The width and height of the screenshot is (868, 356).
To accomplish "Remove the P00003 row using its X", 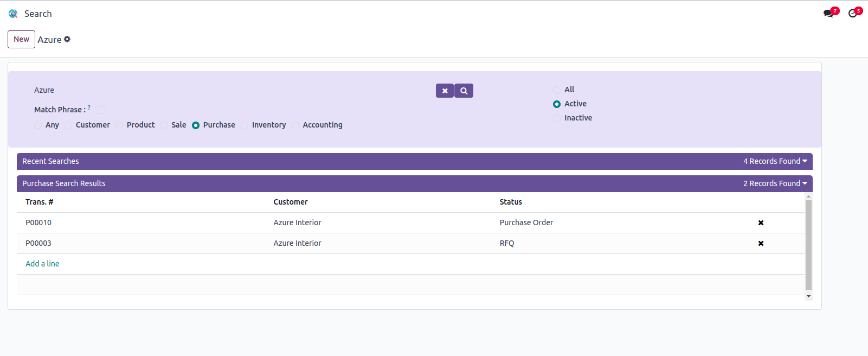I will 761,244.
